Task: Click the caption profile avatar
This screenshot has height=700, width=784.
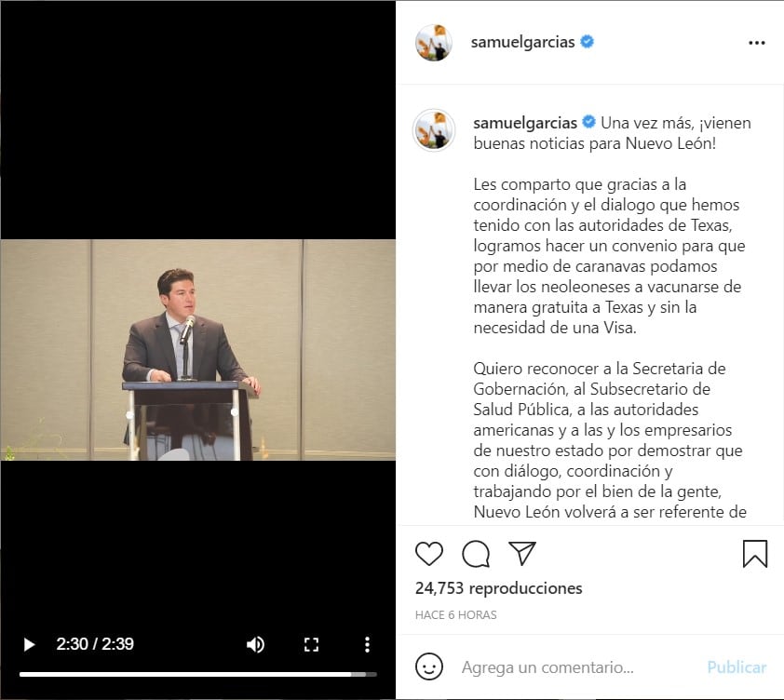Action: [434, 130]
